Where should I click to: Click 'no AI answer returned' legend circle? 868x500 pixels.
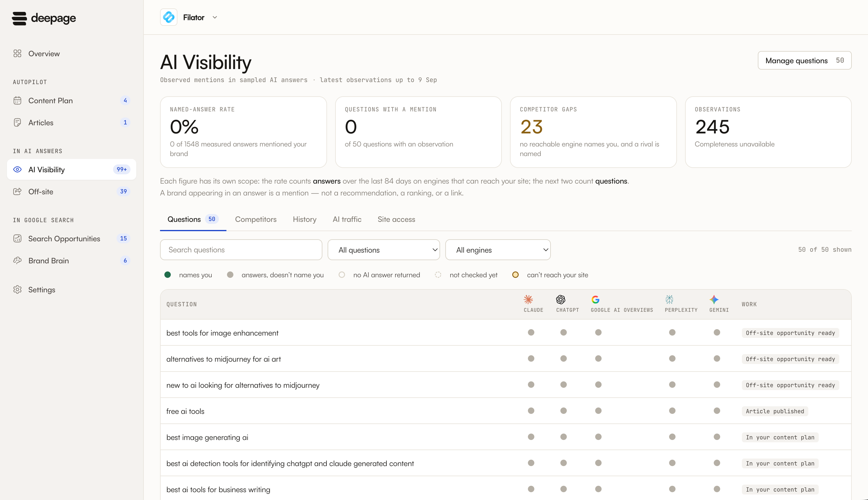click(x=342, y=275)
